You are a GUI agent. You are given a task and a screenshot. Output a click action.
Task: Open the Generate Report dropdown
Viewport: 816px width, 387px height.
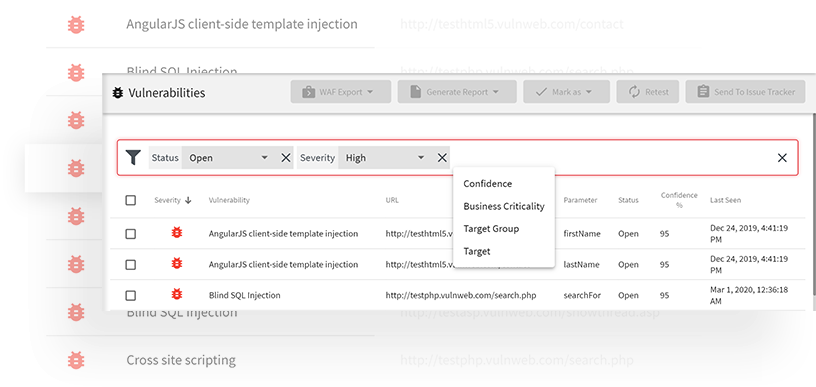click(x=457, y=92)
